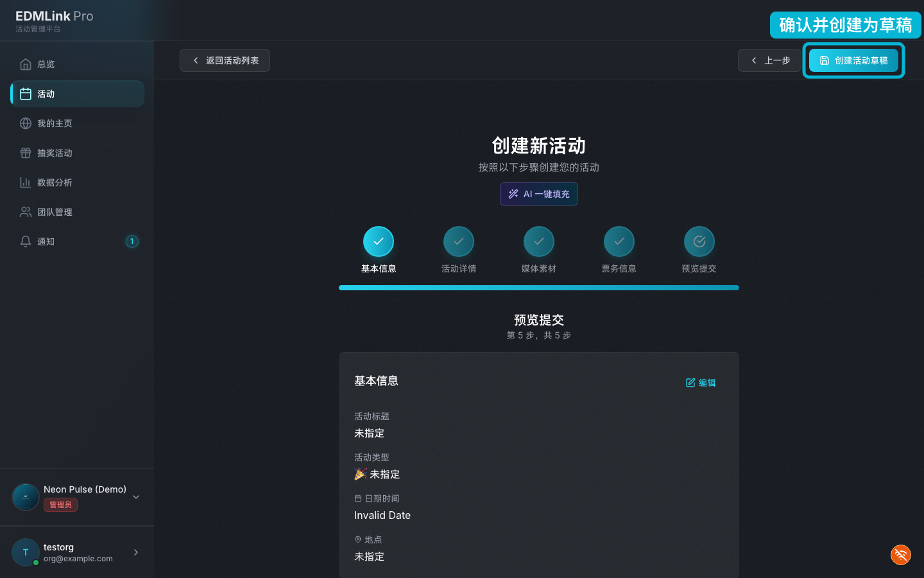Click the 活动 calendar icon in sidebar

point(26,94)
